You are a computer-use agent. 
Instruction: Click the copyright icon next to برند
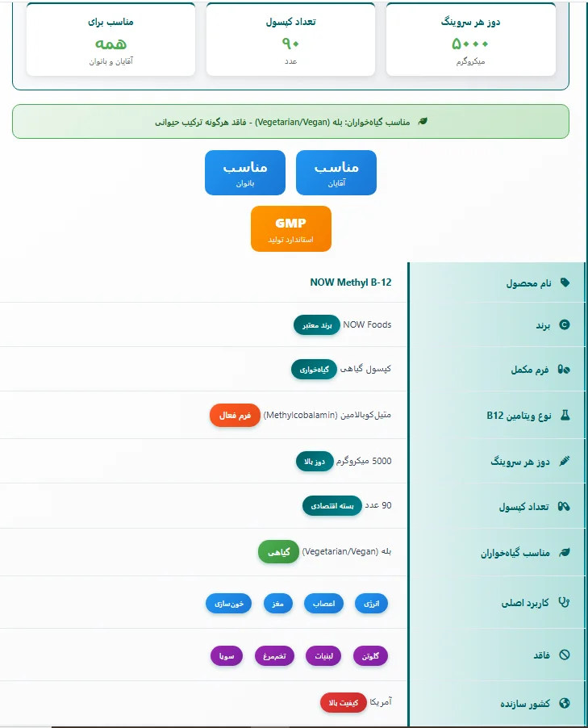565,325
